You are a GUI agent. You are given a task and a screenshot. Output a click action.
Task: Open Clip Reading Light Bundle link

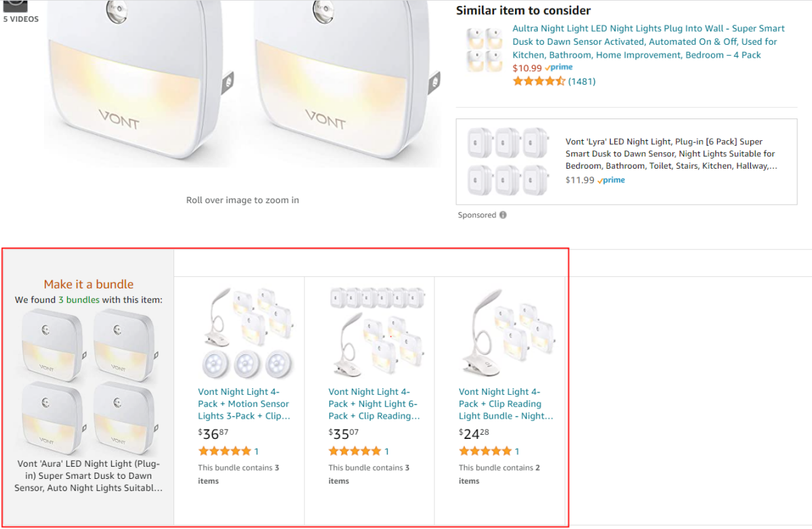click(x=505, y=404)
